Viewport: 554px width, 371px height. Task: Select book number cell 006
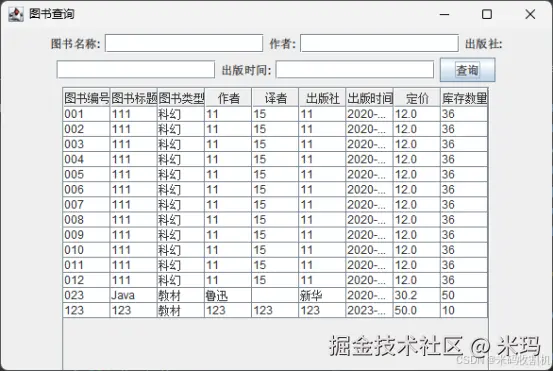click(87, 190)
